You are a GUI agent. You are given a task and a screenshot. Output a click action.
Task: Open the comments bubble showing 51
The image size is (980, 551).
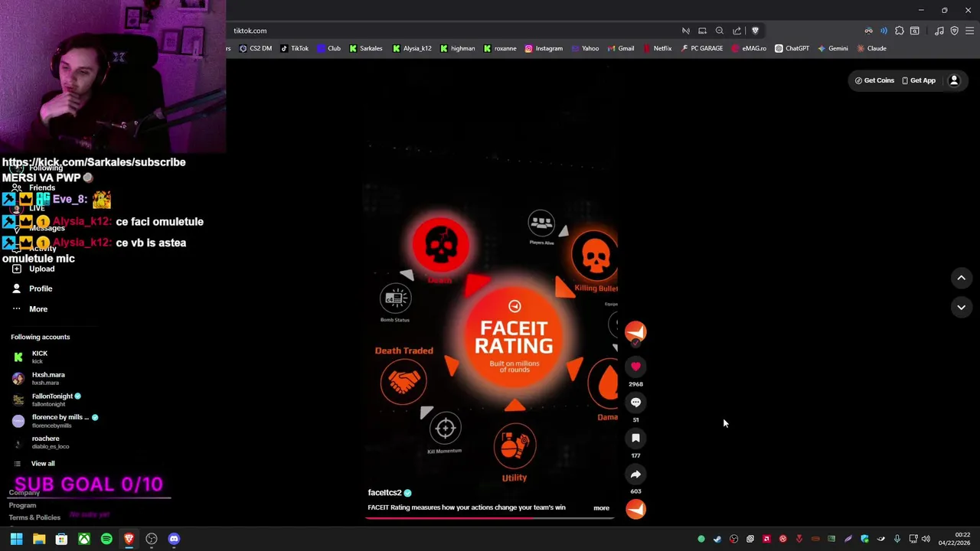[635, 403]
